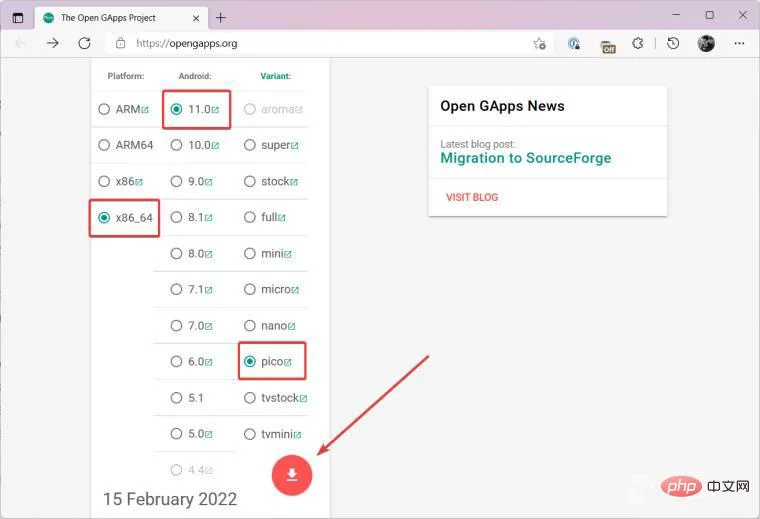
Task: Open info link icon beside 11.0
Action: click(215, 110)
